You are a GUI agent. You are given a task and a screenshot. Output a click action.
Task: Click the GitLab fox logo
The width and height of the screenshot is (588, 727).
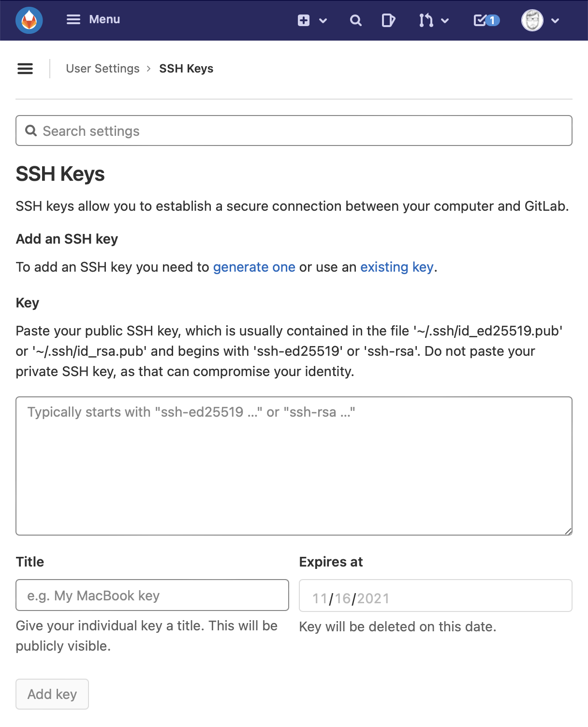29,20
